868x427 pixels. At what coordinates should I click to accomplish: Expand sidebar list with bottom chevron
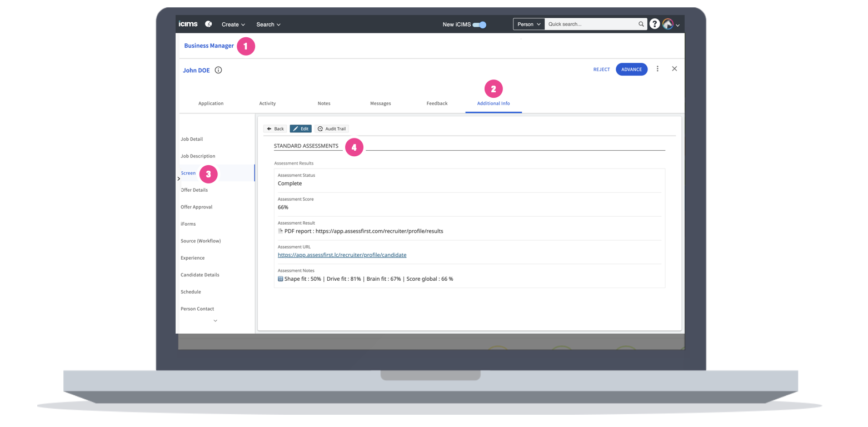215,321
